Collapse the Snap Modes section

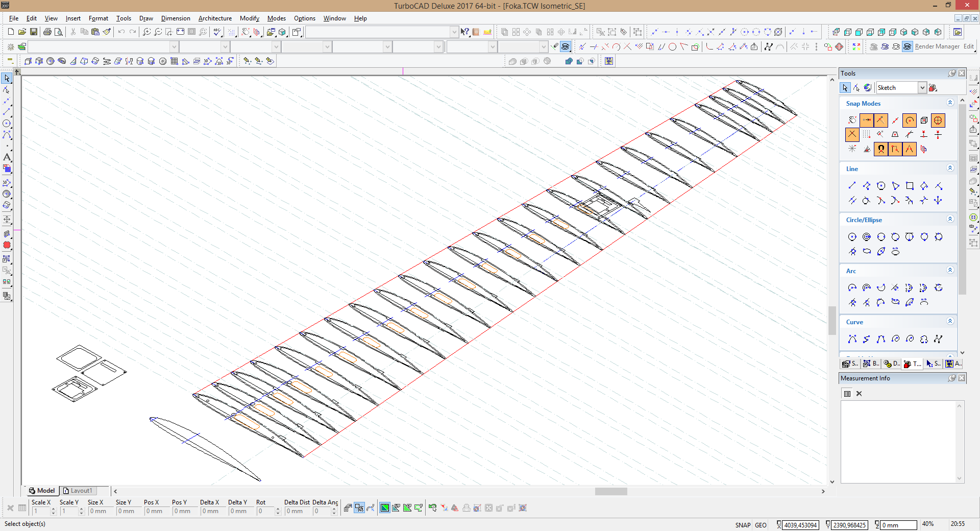pyautogui.click(x=950, y=103)
